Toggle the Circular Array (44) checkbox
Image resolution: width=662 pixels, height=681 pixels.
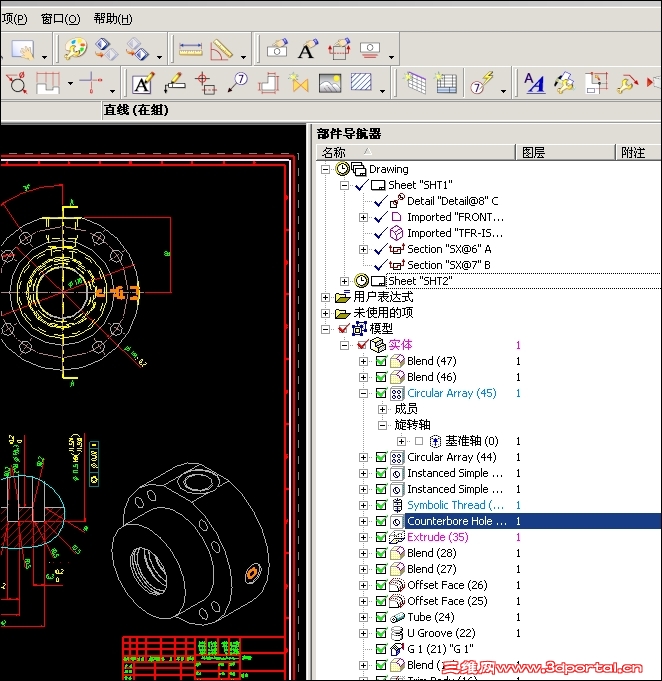[x=381, y=457]
